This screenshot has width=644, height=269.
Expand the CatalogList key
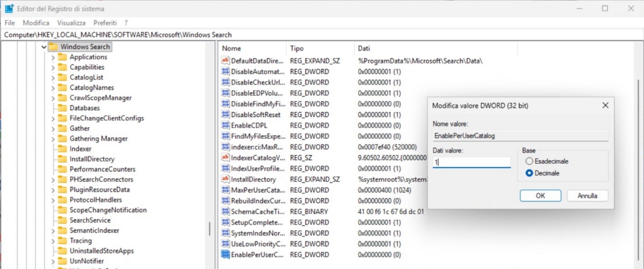point(53,78)
